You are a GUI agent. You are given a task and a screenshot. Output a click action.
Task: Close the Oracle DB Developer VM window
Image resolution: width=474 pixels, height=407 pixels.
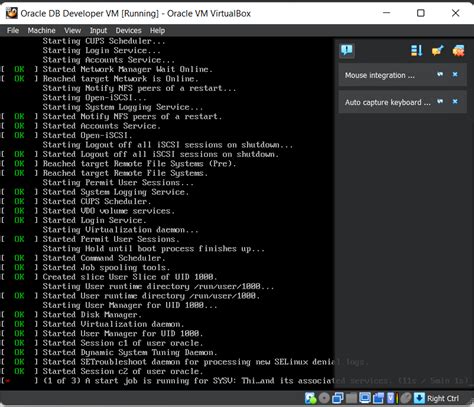click(455, 13)
